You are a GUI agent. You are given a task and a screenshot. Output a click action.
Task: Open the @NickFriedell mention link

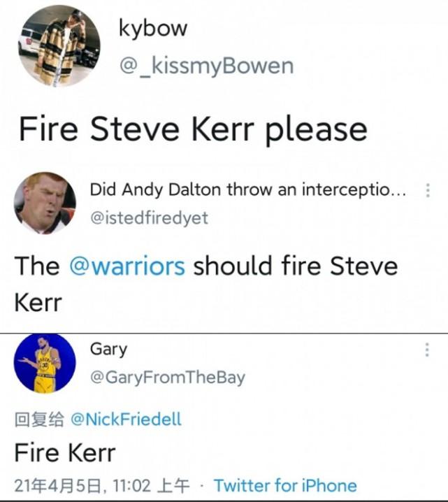(126, 419)
